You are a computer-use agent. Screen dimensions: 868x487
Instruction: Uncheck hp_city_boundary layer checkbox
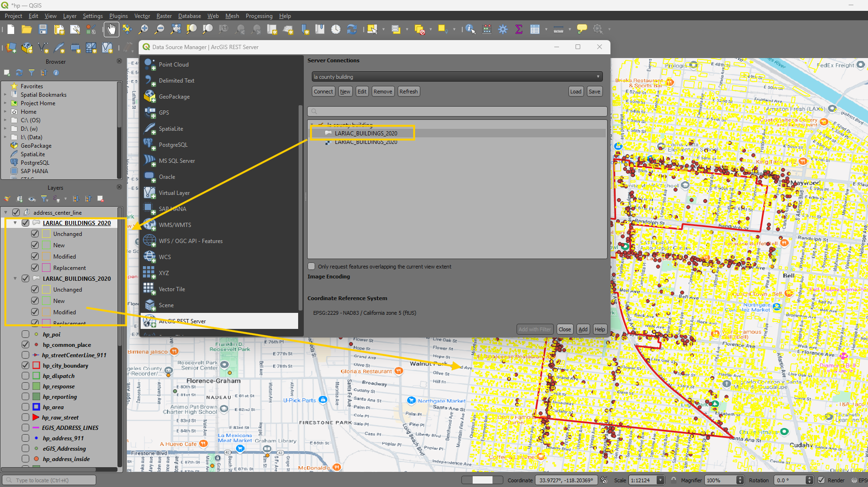coord(25,365)
